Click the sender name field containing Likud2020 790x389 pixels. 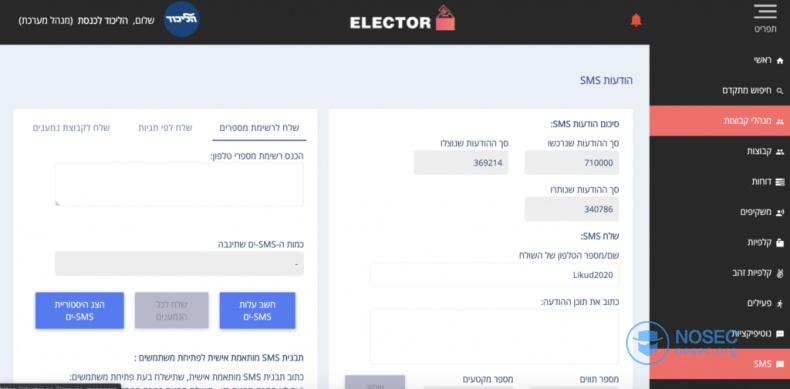[494, 275]
